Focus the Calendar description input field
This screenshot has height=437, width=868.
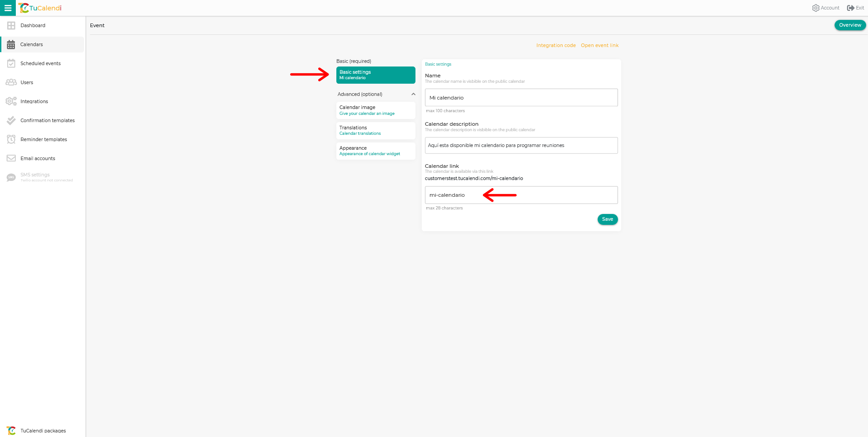tap(521, 145)
